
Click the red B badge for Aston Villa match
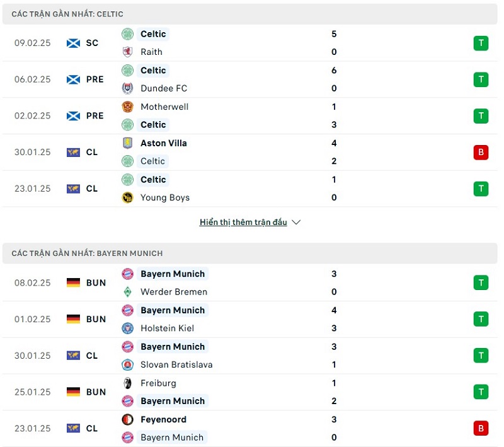click(x=481, y=152)
